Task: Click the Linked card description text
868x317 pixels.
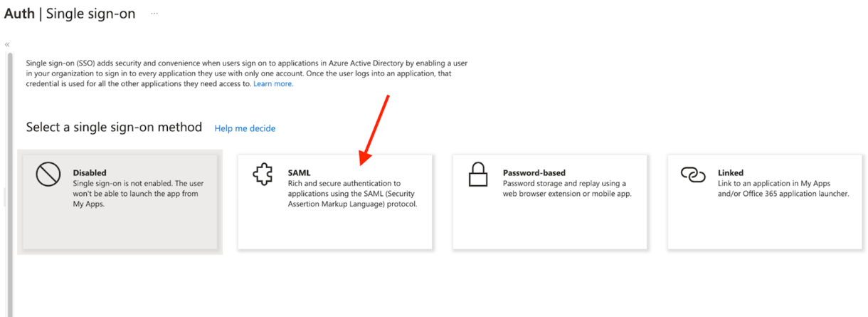Action: [783, 189]
